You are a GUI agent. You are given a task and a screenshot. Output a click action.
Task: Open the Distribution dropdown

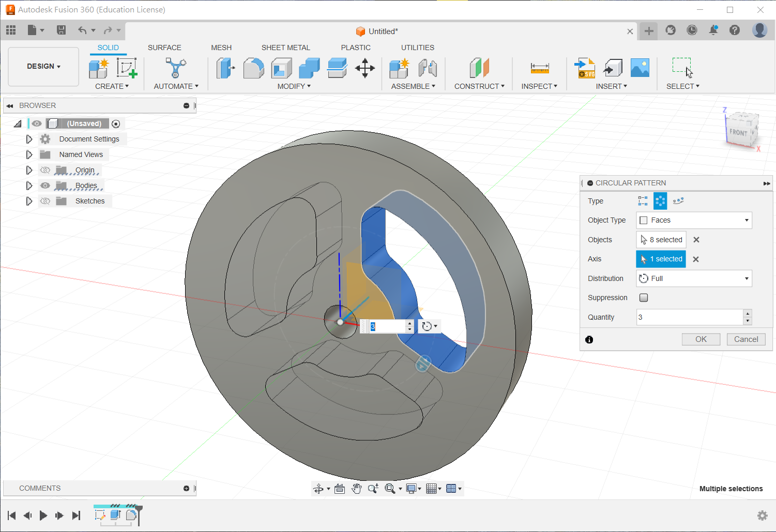[694, 278]
